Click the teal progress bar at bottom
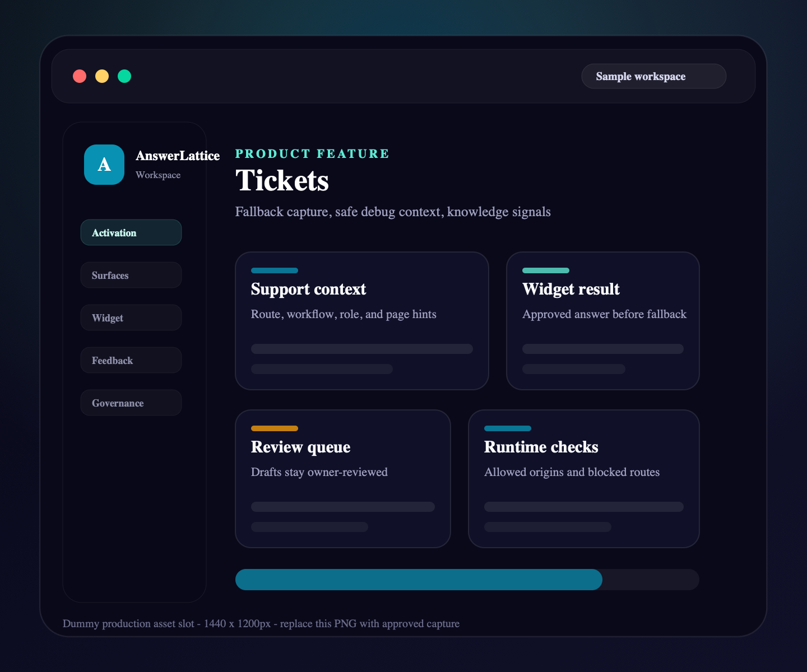The width and height of the screenshot is (807, 672). pyautogui.click(x=419, y=580)
